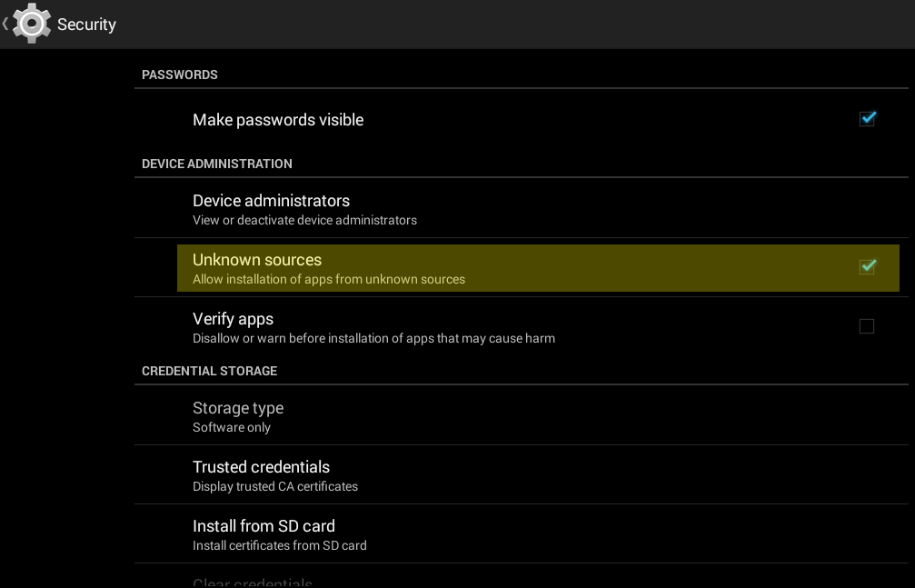915x588 pixels.
Task: Click the CREDENTIAL STORAGE section header
Action: [x=210, y=371]
